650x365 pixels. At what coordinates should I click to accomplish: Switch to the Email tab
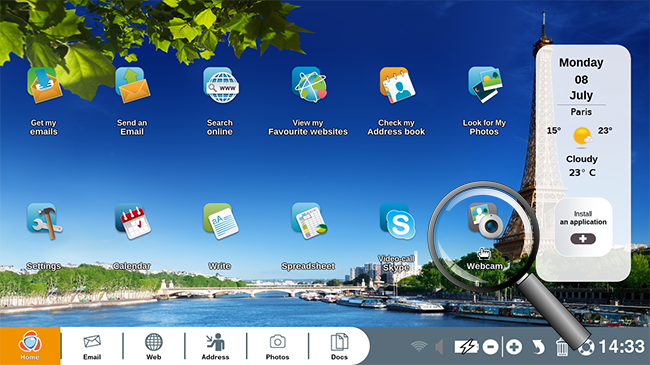92,347
